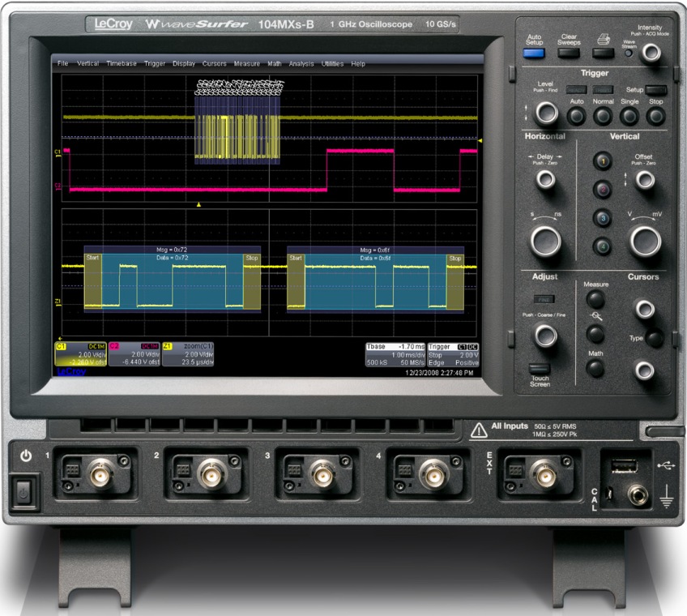Open the Vertical menu
687x616 pixels.
point(88,63)
